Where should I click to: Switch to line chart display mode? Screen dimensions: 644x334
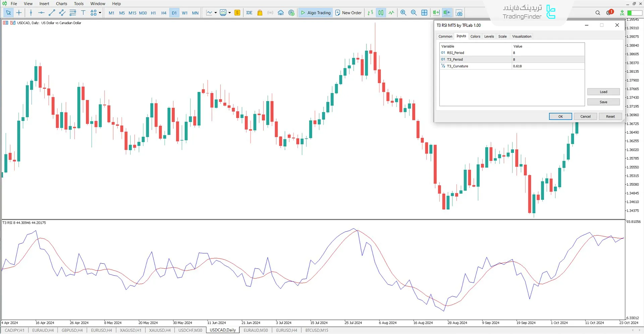(391, 12)
